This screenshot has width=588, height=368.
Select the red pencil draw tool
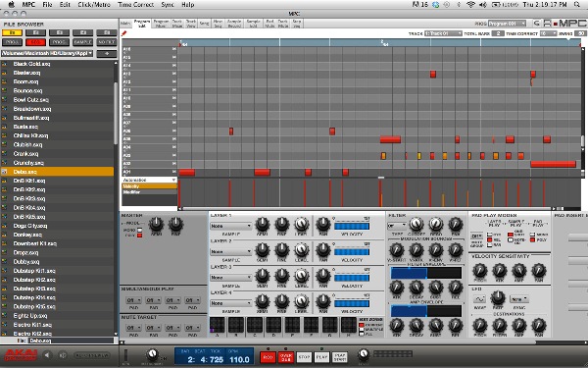(123, 33)
